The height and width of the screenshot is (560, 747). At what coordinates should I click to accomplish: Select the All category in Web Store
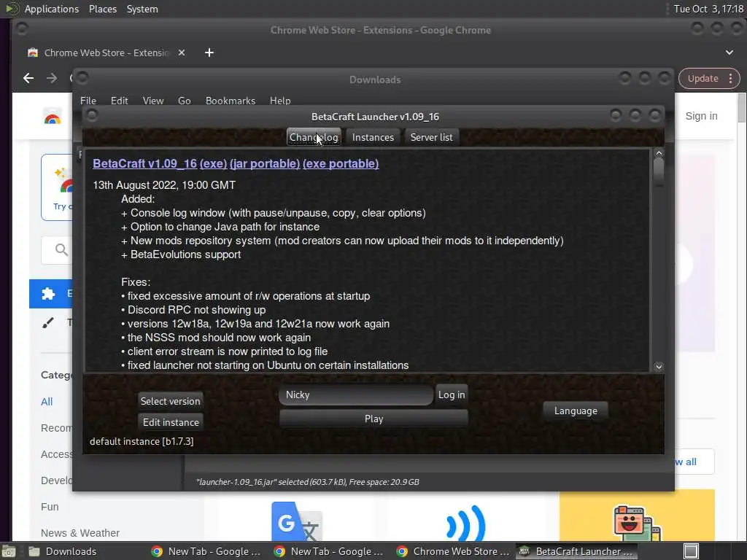point(47,402)
